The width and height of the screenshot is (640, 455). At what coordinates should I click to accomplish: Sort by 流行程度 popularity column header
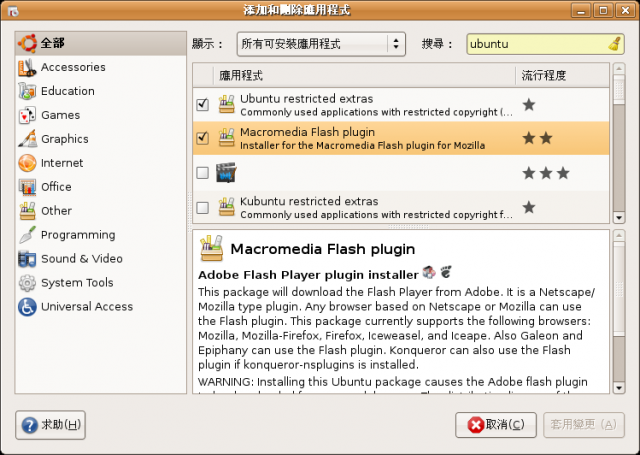(562, 75)
